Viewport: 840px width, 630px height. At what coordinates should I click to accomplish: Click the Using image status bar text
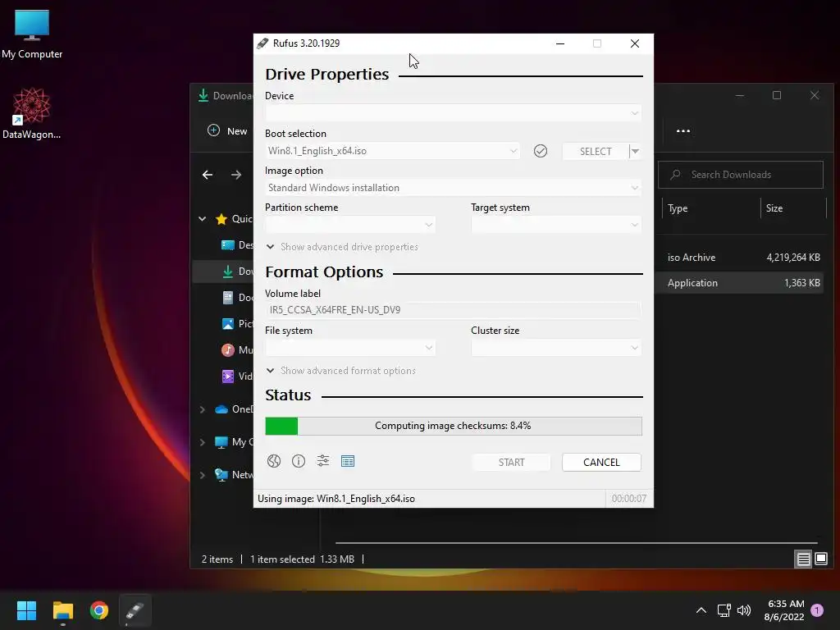(336, 499)
